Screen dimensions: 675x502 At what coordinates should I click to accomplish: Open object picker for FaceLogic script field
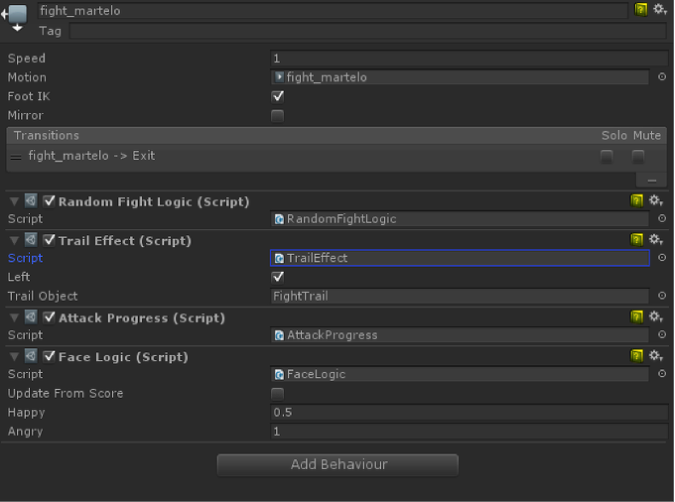[x=662, y=374]
